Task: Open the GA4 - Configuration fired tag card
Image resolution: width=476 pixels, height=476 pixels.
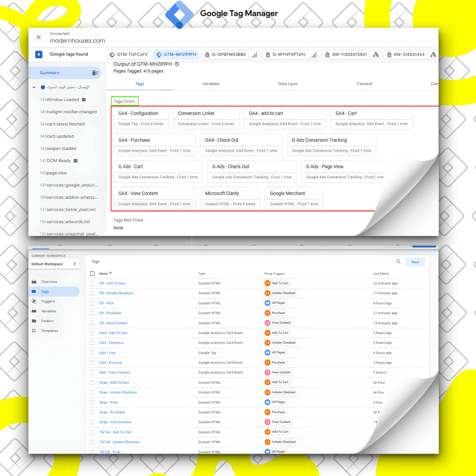Action: click(x=141, y=118)
